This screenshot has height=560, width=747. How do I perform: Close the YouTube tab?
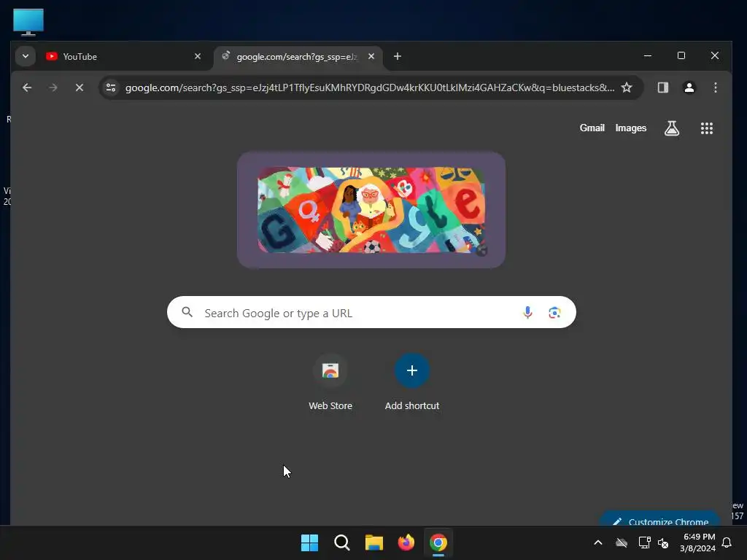[198, 56]
